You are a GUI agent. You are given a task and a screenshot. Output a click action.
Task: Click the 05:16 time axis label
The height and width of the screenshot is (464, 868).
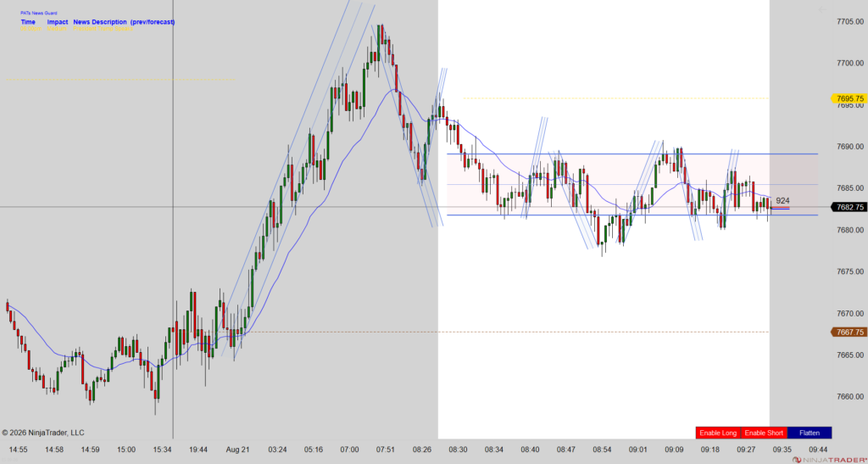[x=314, y=449]
